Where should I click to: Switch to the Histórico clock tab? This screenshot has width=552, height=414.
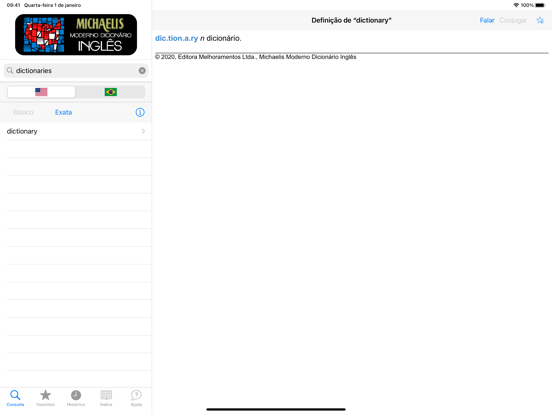(x=76, y=398)
